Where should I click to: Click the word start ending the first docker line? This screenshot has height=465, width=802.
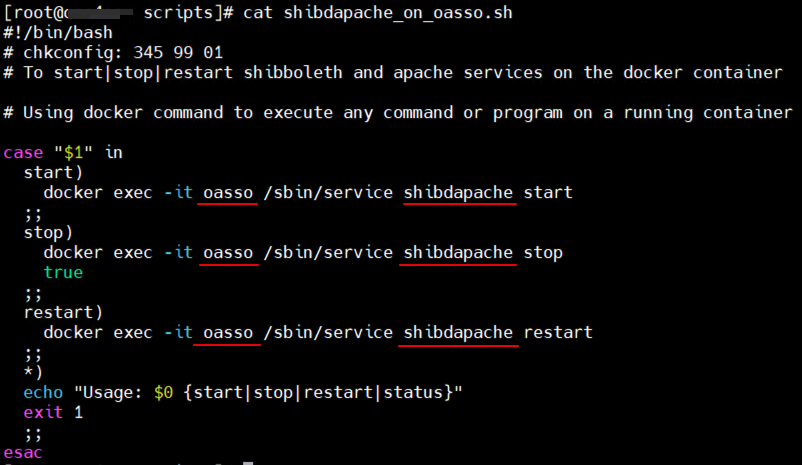(547, 192)
